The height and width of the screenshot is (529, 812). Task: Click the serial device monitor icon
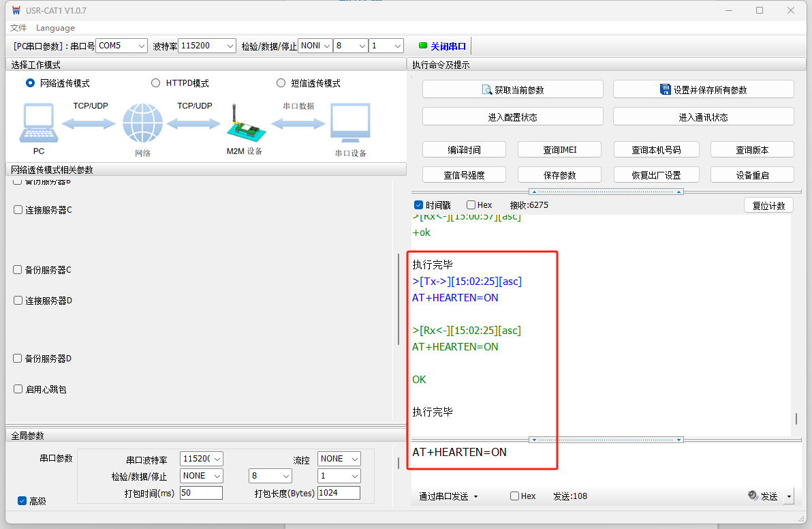click(x=350, y=123)
